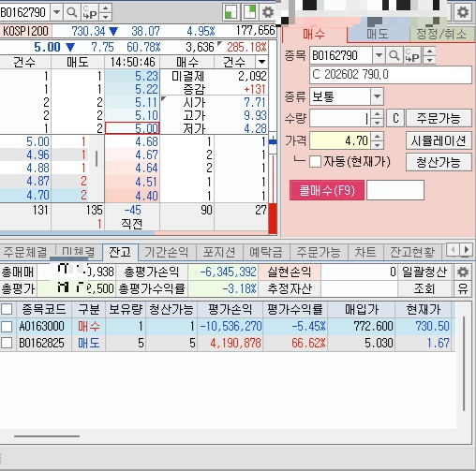Increase top-left code with stepper up arrow
The width and height of the screenshot is (476, 471).
click(106, 8)
